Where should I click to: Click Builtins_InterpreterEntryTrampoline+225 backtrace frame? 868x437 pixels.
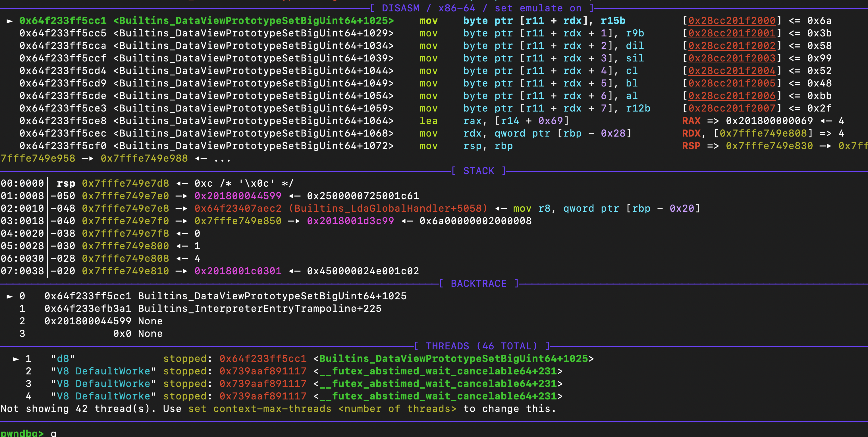pyautogui.click(x=259, y=308)
